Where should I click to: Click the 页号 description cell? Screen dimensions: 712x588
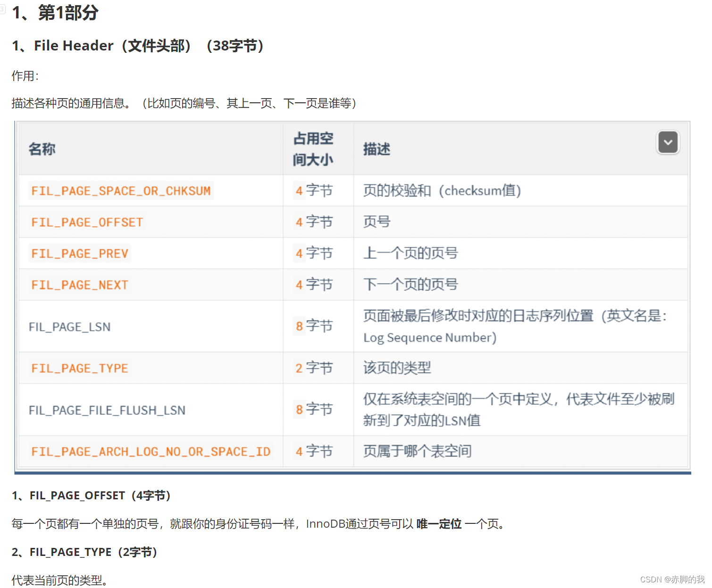521,222
